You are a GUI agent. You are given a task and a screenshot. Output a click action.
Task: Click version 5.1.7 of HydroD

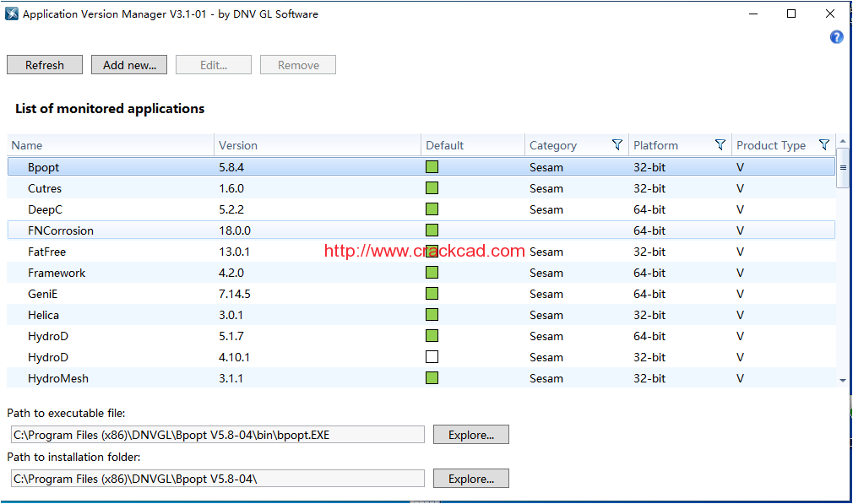(231, 336)
